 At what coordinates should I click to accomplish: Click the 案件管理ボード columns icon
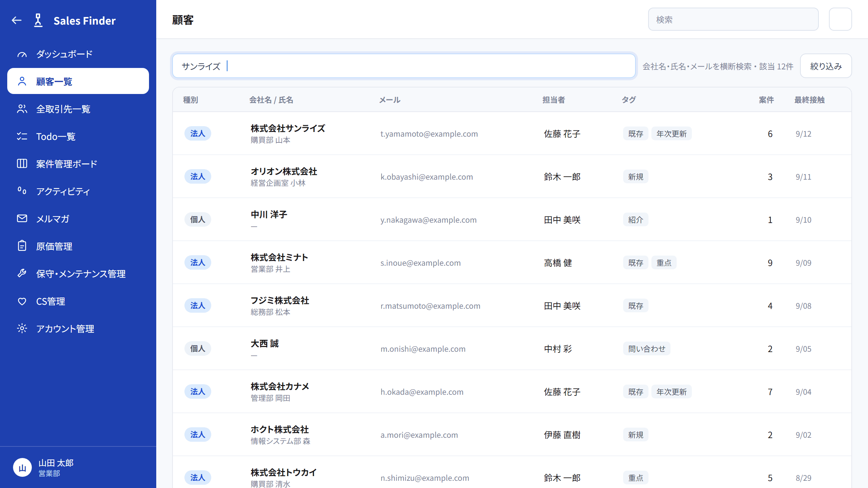coord(22,164)
